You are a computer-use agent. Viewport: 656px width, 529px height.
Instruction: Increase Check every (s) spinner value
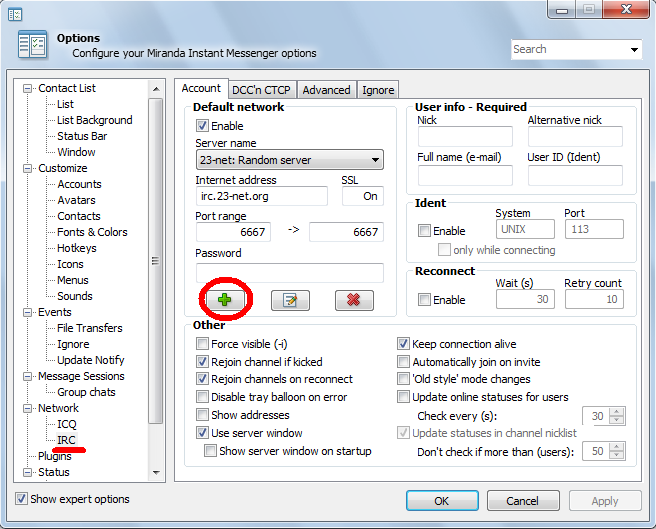point(617,412)
